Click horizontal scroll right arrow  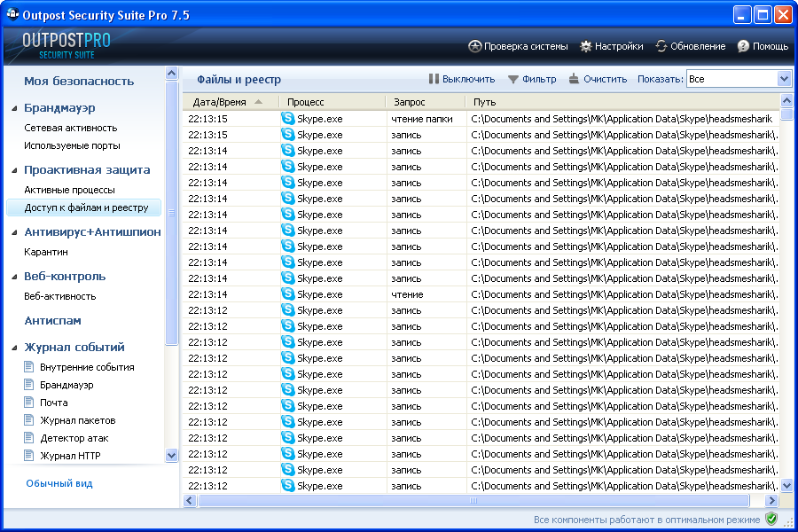tap(771, 500)
